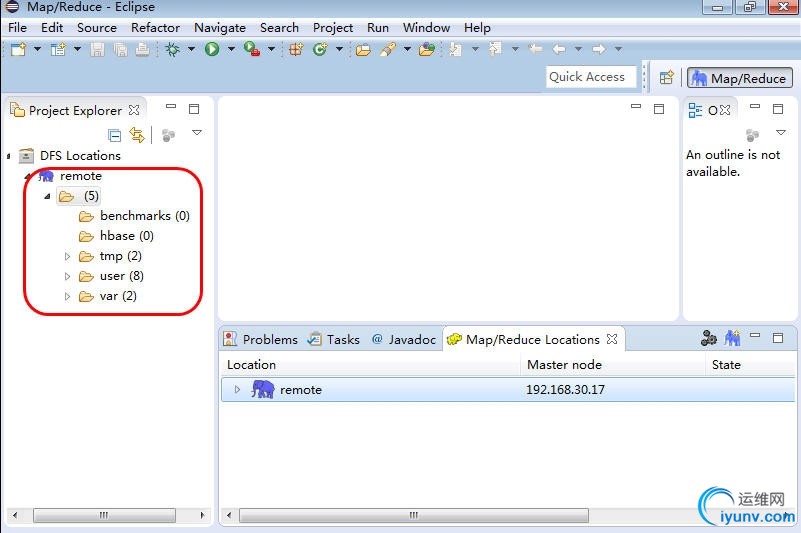
Task: Select DFS Locations tree node
Action: coord(80,155)
